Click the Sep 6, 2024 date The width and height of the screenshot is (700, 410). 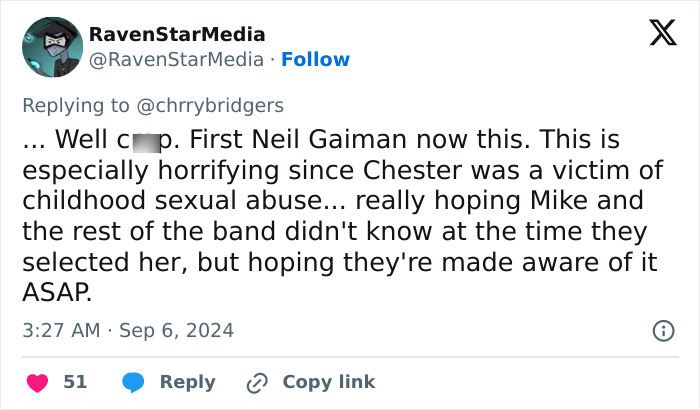point(176,329)
